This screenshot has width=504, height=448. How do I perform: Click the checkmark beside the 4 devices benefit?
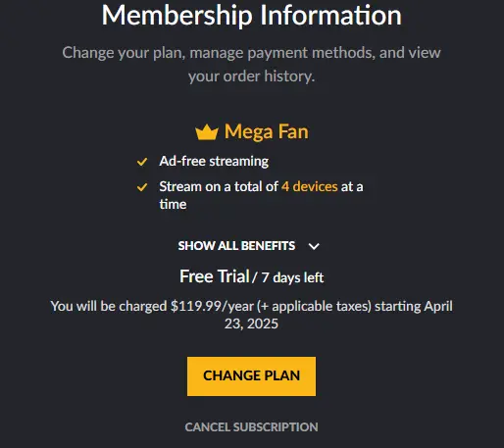pyautogui.click(x=142, y=187)
